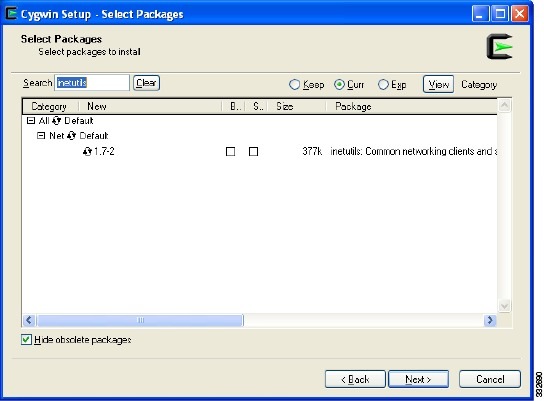This screenshot has width=544, height=401.
Task: Click the View button
Action: point(438,84)
